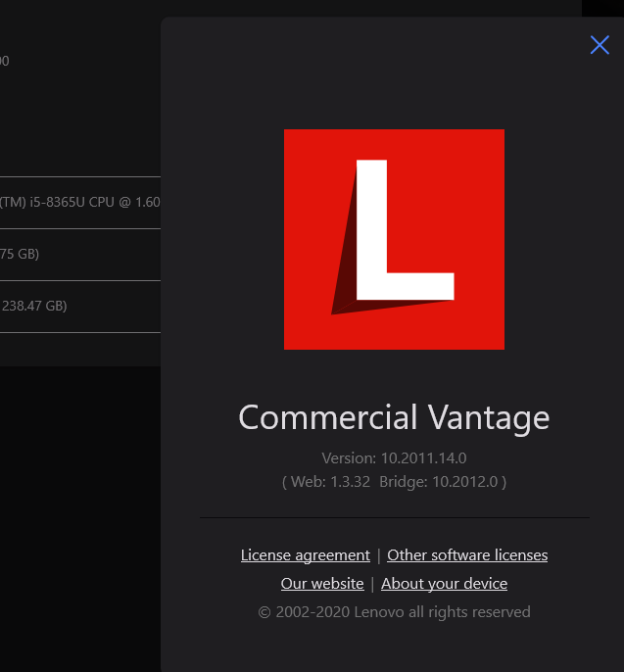The image size is (624, 672).
Task: Open the License agreement link
Action: pyautogui.click(x=306, y=555)
